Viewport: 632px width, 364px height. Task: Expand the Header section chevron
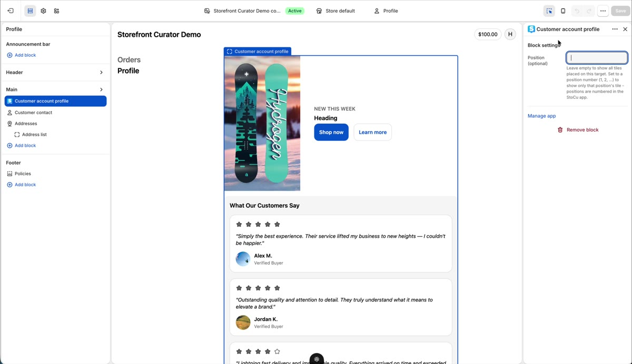[x=101, y=73]
